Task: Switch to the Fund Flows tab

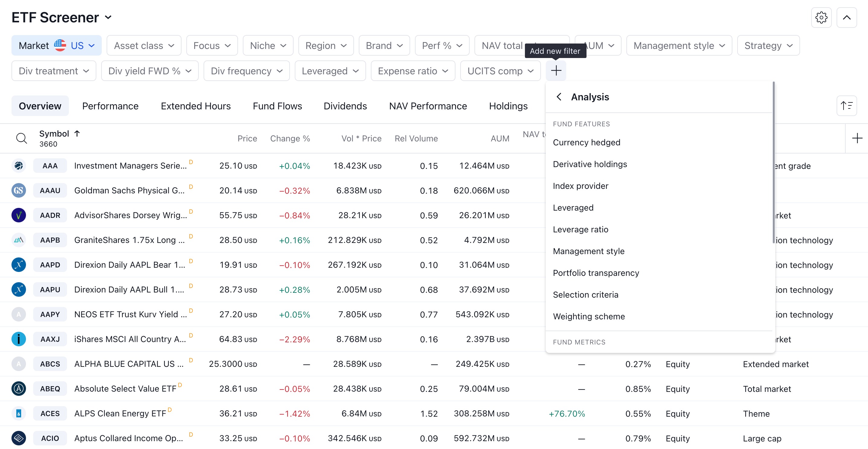Action: point(277,106)
